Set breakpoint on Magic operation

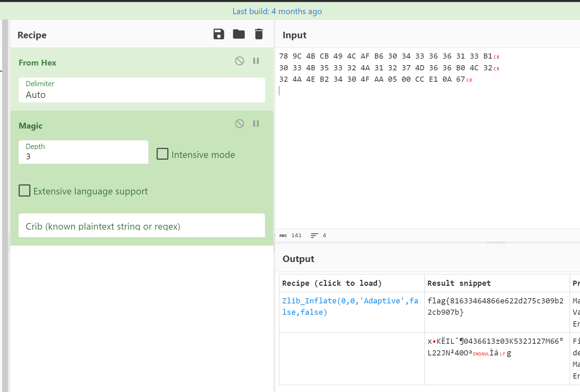[x=256, y=124]
